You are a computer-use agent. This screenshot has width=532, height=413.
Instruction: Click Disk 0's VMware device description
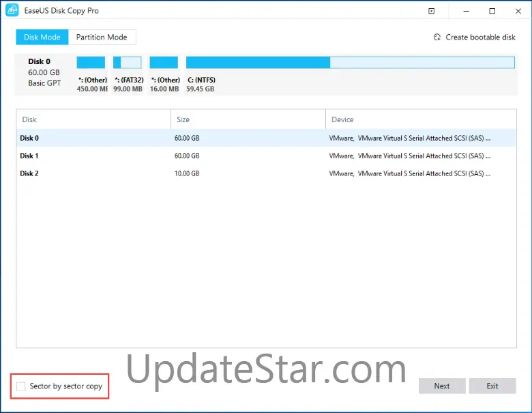pyautogui.click(x=410, y=138)
